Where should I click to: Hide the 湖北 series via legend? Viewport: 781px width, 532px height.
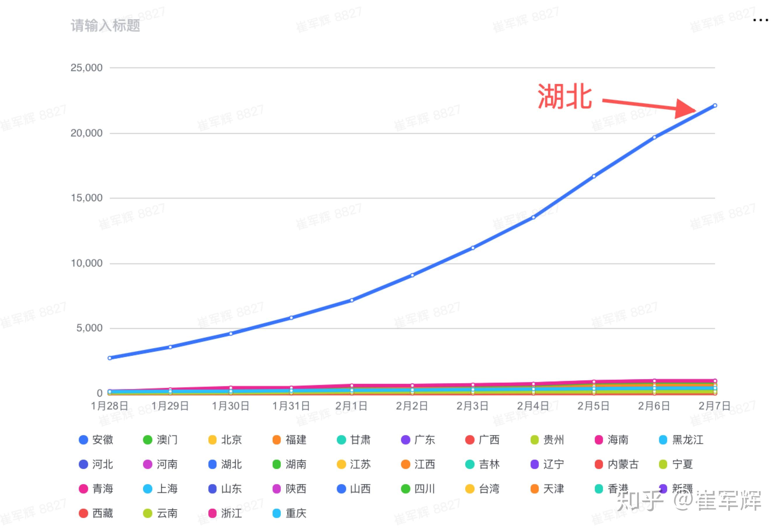tap(225, 464)
